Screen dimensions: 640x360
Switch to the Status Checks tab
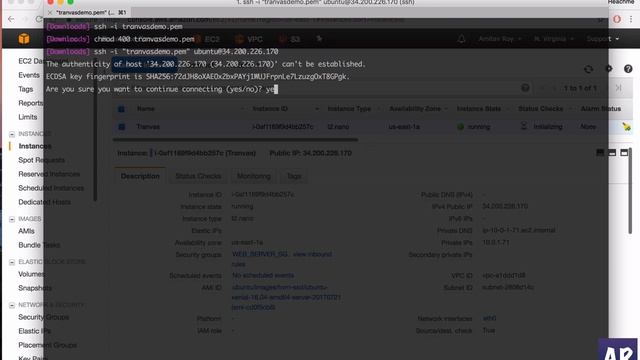pyautogui.click(x=198, y=176)
